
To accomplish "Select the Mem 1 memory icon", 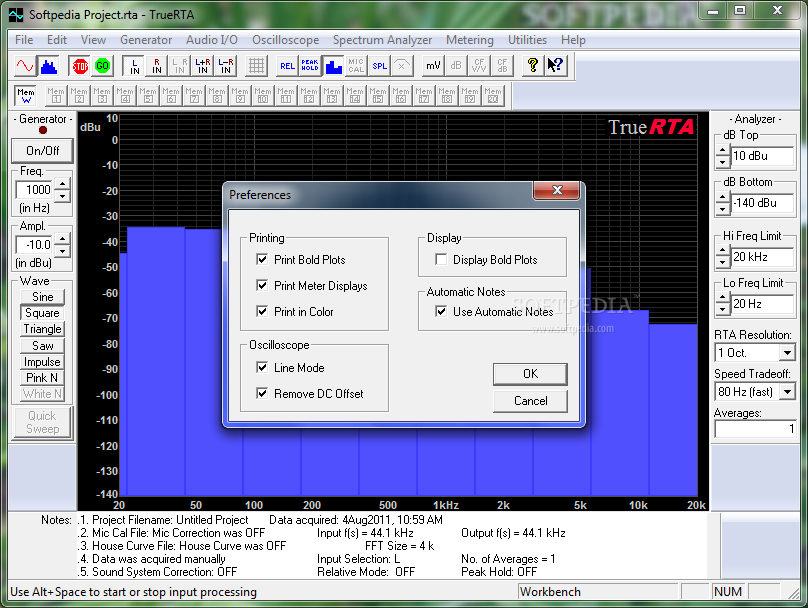I will pyautogui.click(x=56, y=95).
